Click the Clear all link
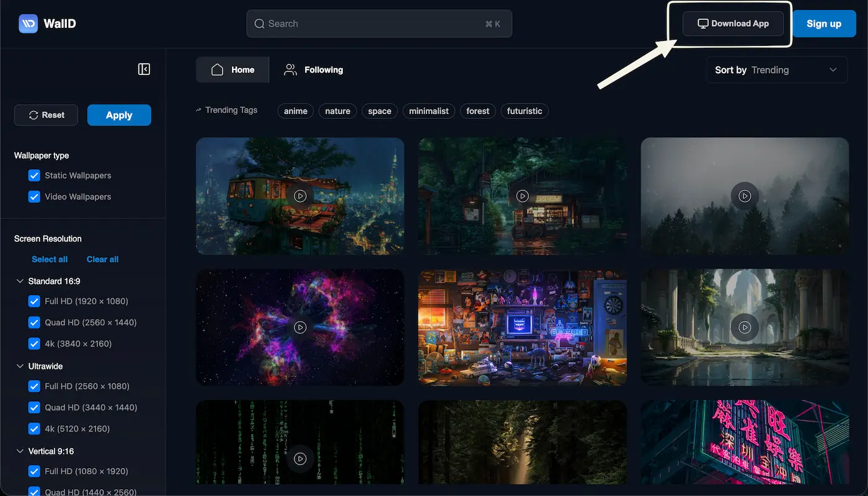Viewport: 868px width, 496px height. 102,259
